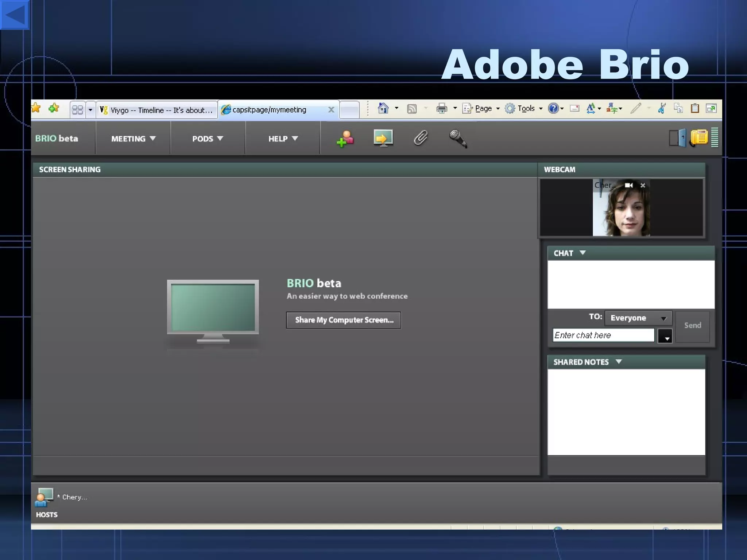Click the exit door icon
Image resolution: width=747 pixels, height=560 pixels.
pos(677,138)
